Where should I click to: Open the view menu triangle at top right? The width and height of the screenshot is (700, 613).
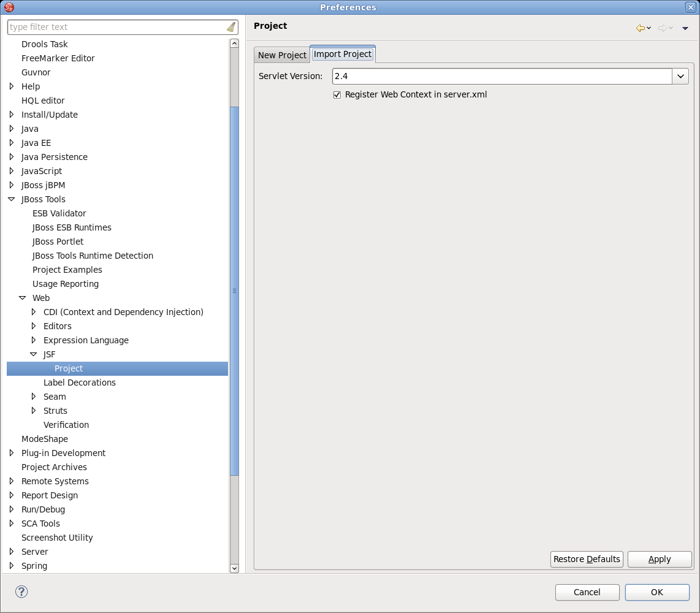[685, 28]
